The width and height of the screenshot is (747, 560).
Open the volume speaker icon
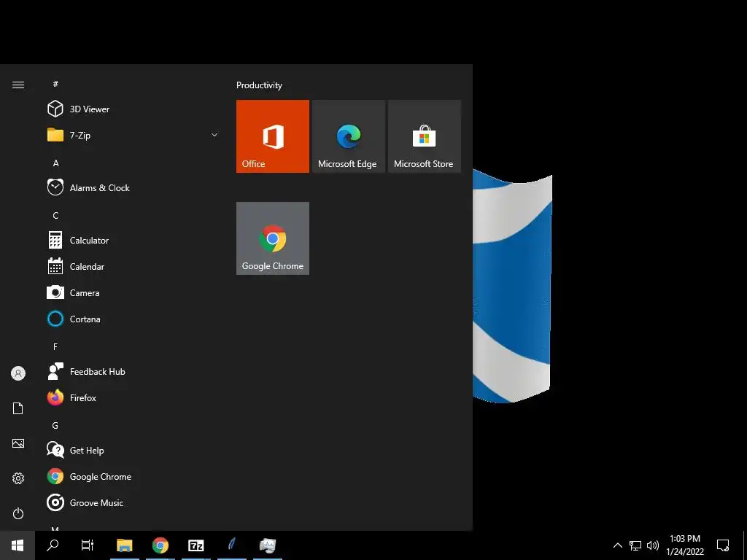point(653,545)
